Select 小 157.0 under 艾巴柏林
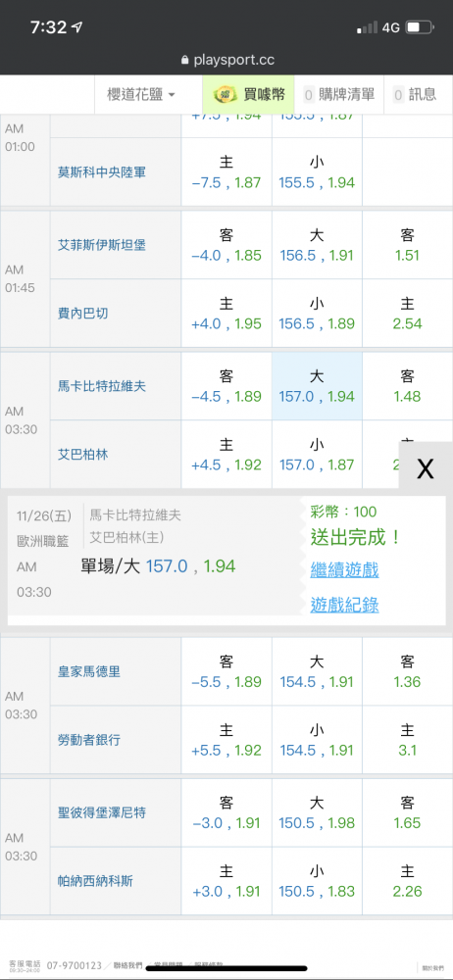 point(317,455)
